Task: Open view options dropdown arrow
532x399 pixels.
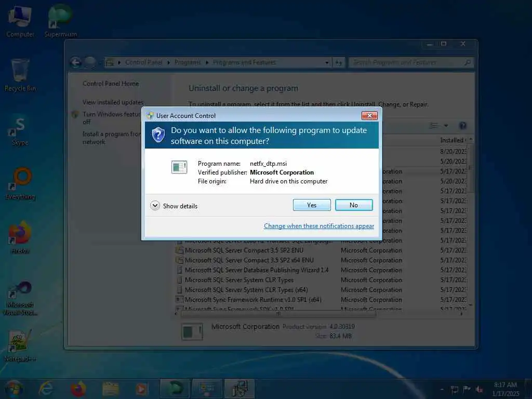Action: (x=446, y=126)
